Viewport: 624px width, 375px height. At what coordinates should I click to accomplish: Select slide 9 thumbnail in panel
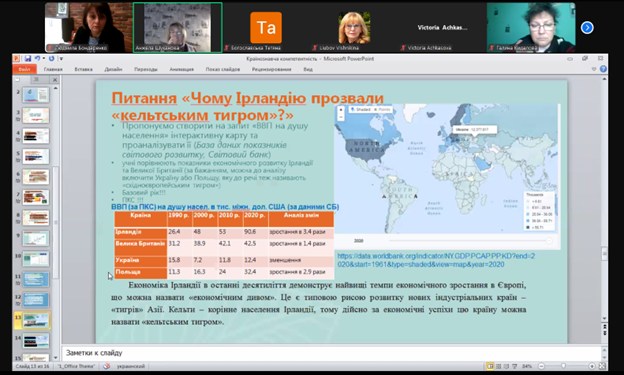36,238
